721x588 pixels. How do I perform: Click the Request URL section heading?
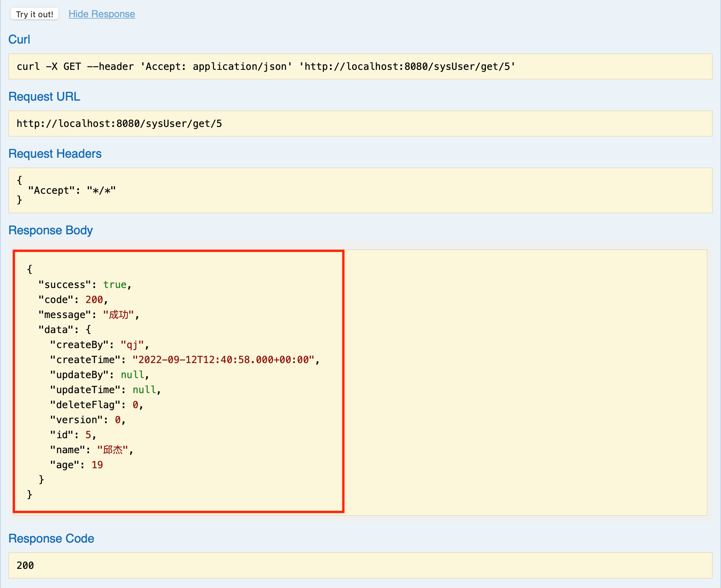click(44, 96)
